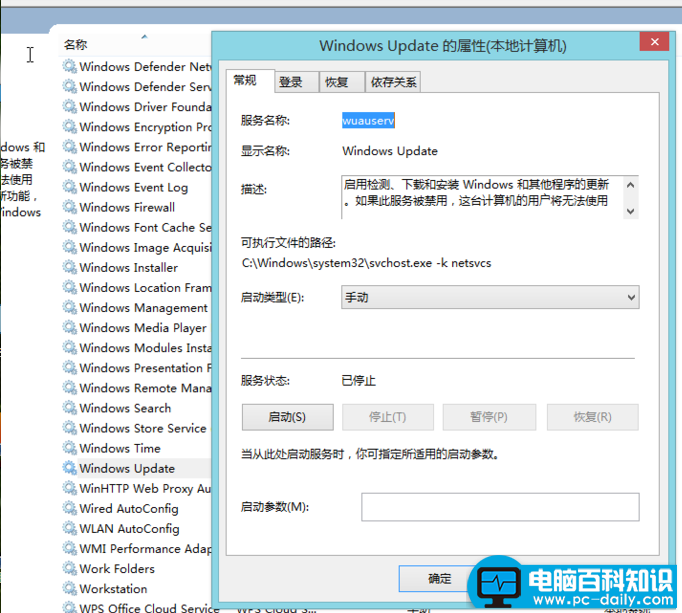Click the 暂停(P) pause button
The height and width of the screenshot is (613, 682).
tap(489, 417)
